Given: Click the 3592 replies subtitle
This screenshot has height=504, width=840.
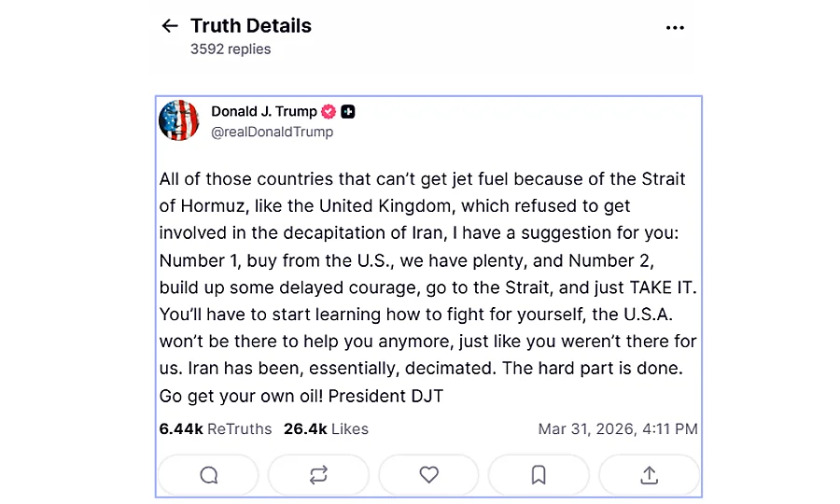Looking at the screenshot, I should pos(231,49).
